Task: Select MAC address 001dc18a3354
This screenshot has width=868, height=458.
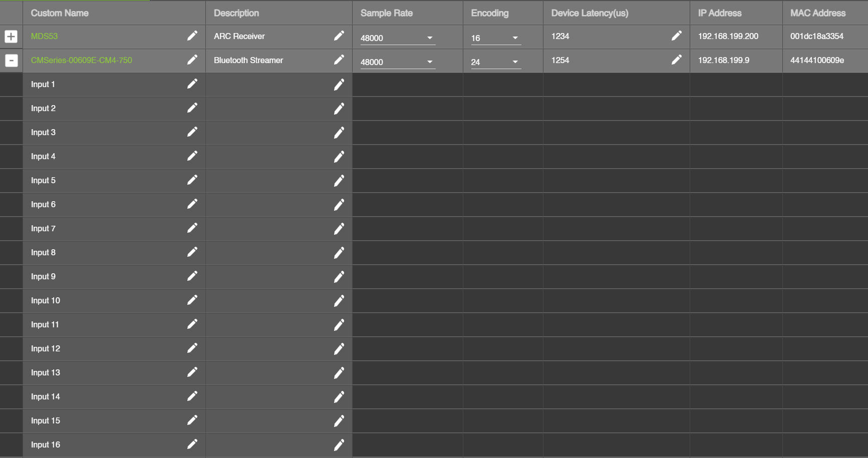Action: click(x=817, y=36)
